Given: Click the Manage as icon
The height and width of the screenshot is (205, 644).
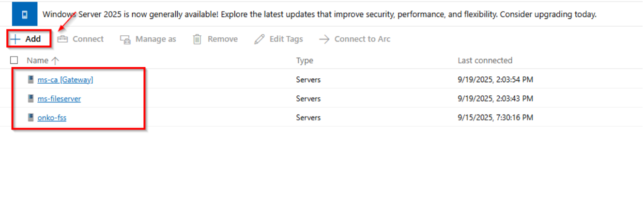Looking at the screenshot, I should click(125, 39).
